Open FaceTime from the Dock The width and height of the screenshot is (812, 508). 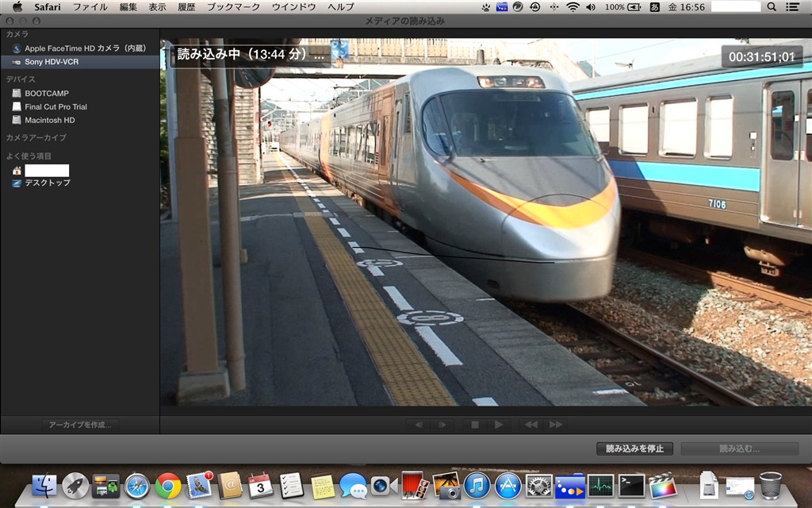[384, 487]
